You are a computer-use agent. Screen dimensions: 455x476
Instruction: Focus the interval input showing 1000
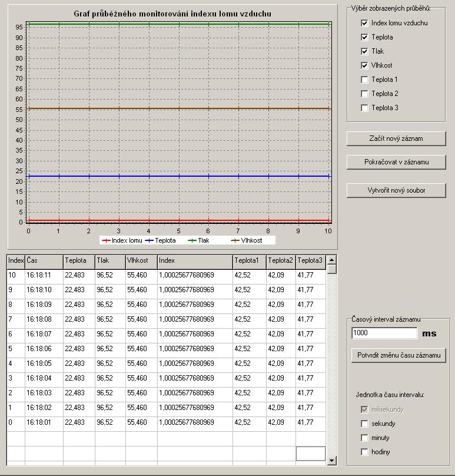tap(384, 333)
